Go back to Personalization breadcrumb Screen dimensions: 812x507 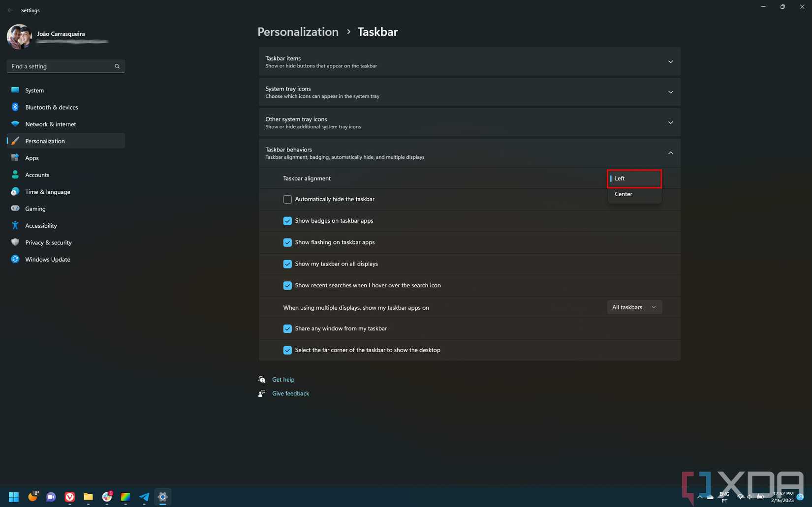pos(298,31)
